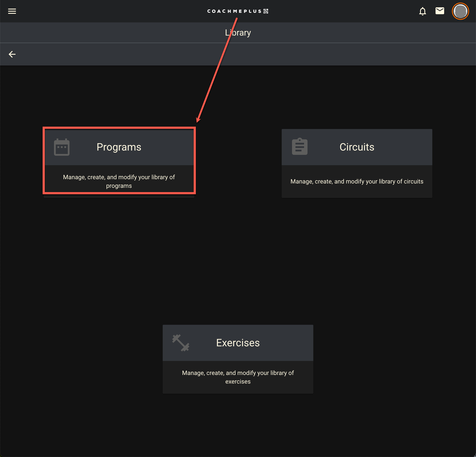Viewport: 476px width, 457px height.
Task: Click the Programs calendar icon
Action: [62, 147]
